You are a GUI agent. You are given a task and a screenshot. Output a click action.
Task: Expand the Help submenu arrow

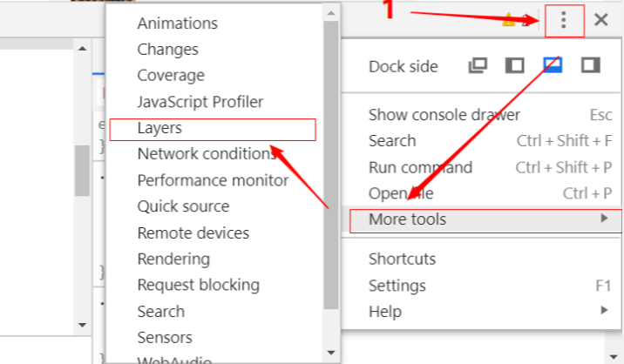click(604, 310)
